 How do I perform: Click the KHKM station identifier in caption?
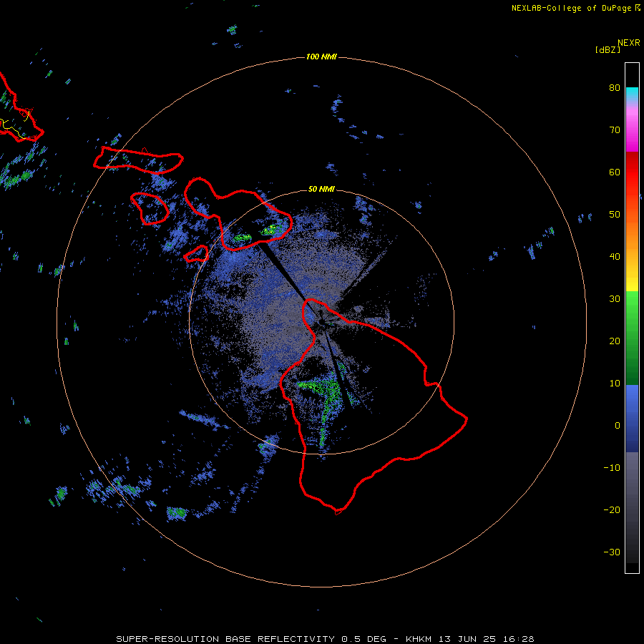[x=418, y=639]
